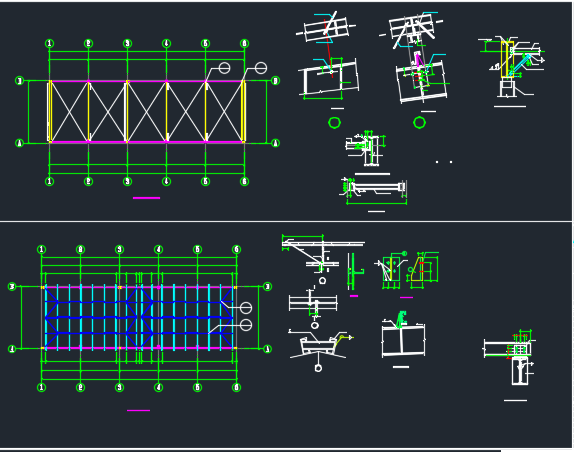Pick grid bubble 1 in purlin plan's top row
Image resolution: width=574 pixels, height=452 pixels.
pos(41,250)
